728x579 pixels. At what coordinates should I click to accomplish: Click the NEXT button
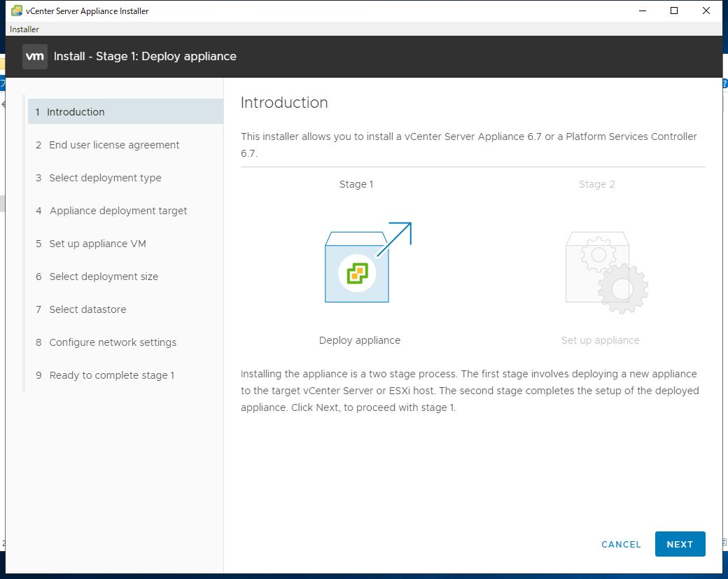[680, 544]
